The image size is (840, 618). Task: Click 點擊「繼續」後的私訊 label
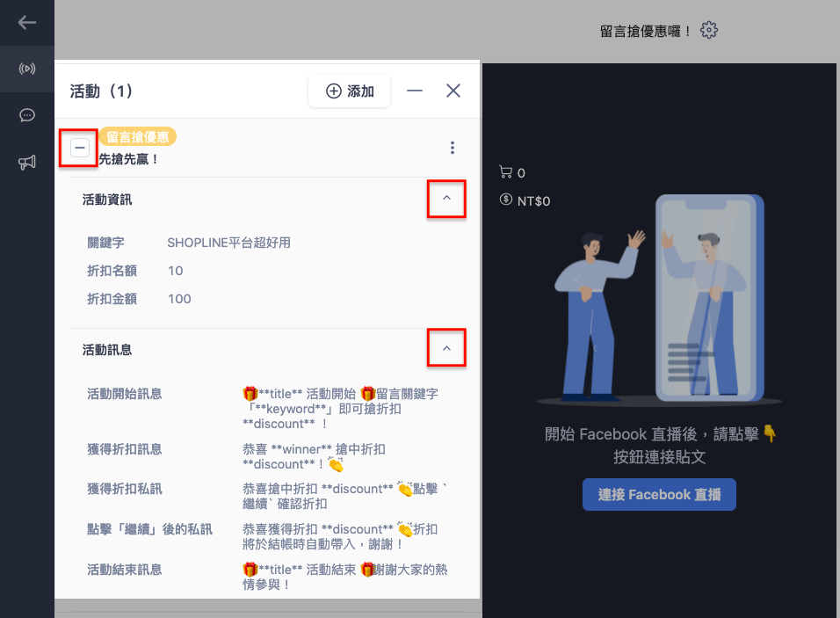click(x=150, y=529)
